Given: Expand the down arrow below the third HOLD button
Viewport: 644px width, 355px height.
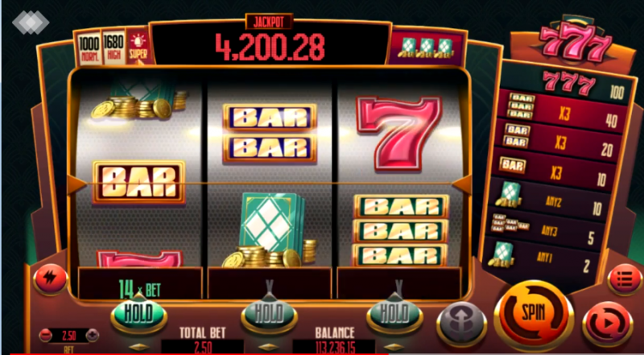Looking at the screenshot, I should point(394,347).
